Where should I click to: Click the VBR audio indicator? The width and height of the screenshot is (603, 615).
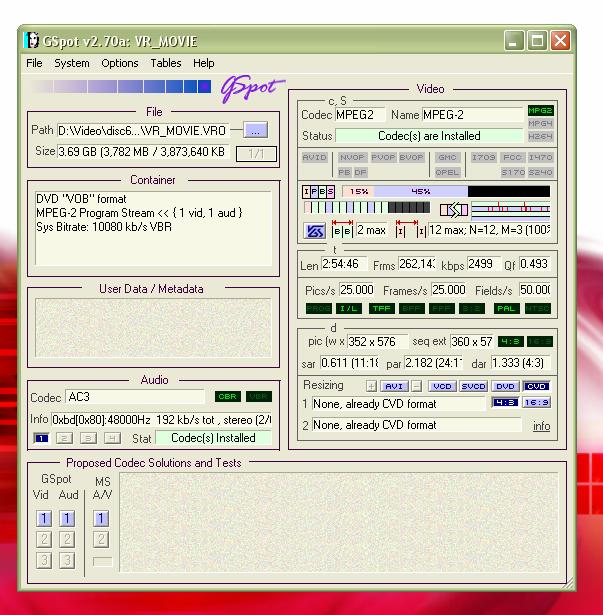click(259, 397)
